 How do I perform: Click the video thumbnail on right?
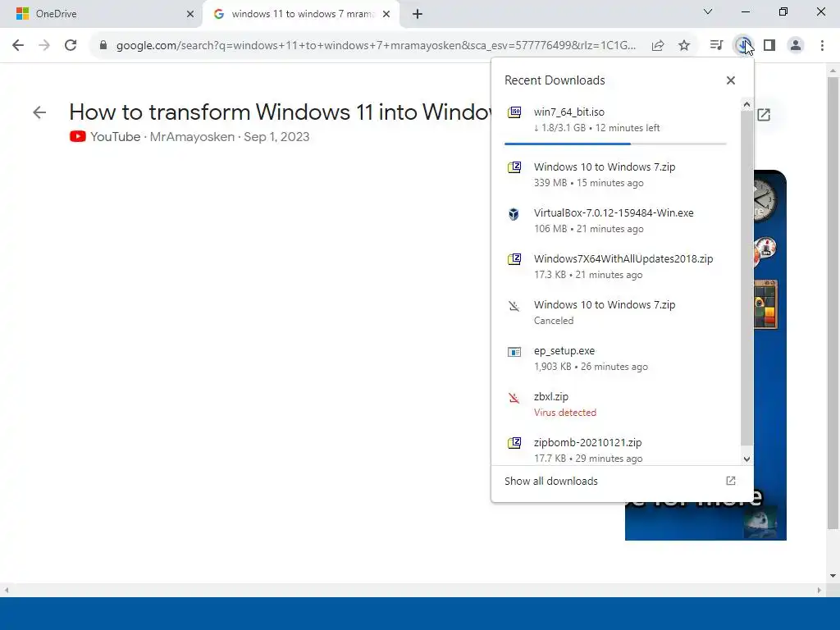coord(769,354)
